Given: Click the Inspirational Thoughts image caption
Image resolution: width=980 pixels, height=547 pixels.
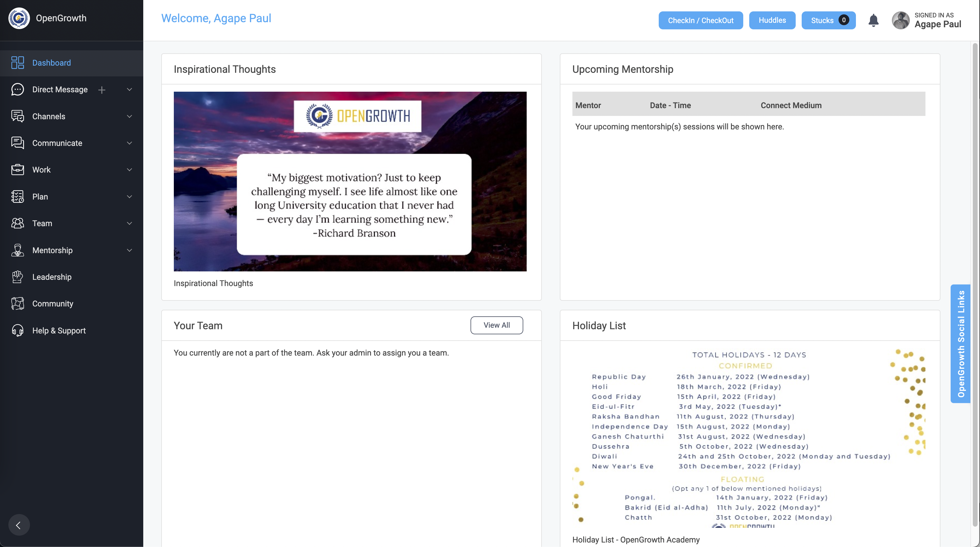Looking at the screenshot, I should [213, 283].
